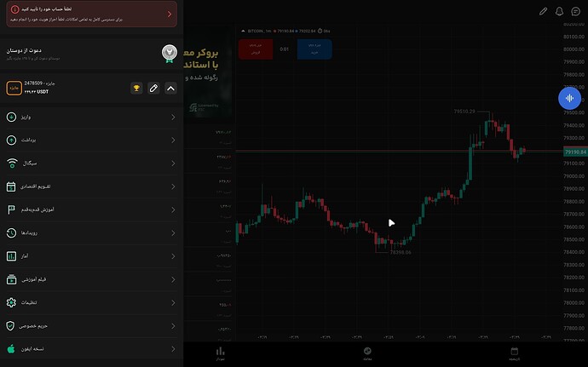Open the events history clock icon
The height and width of the screenshot is (367, 588).
pyautogui.click(x=11, y=232)
